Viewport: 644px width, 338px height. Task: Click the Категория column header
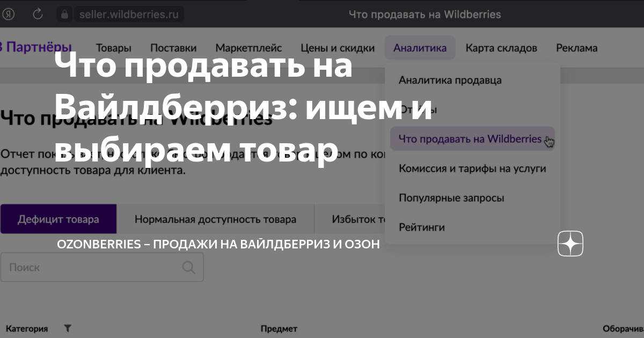[27, 328]
